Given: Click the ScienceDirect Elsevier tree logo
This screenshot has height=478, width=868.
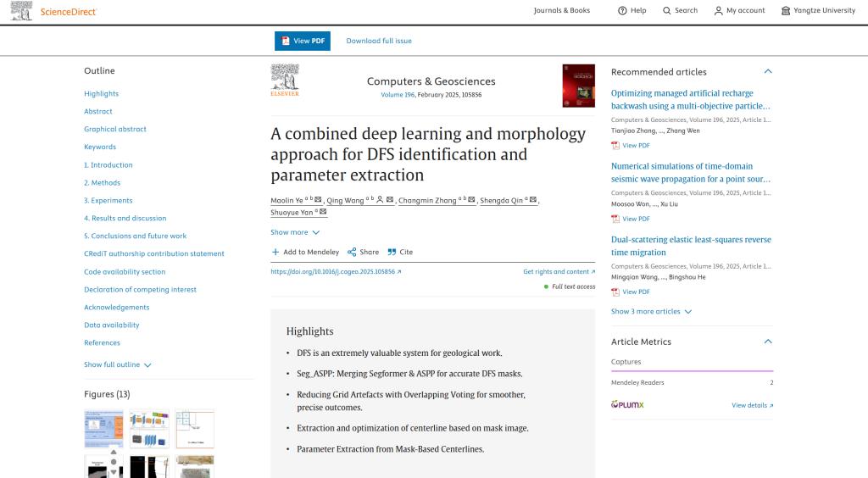Looking at the screenshot, I should click(22, 11).
